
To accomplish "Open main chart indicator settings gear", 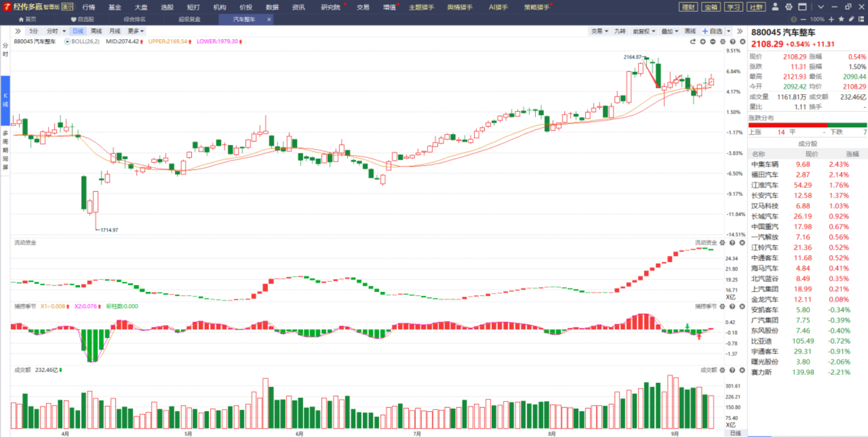I will coord(722,42).
